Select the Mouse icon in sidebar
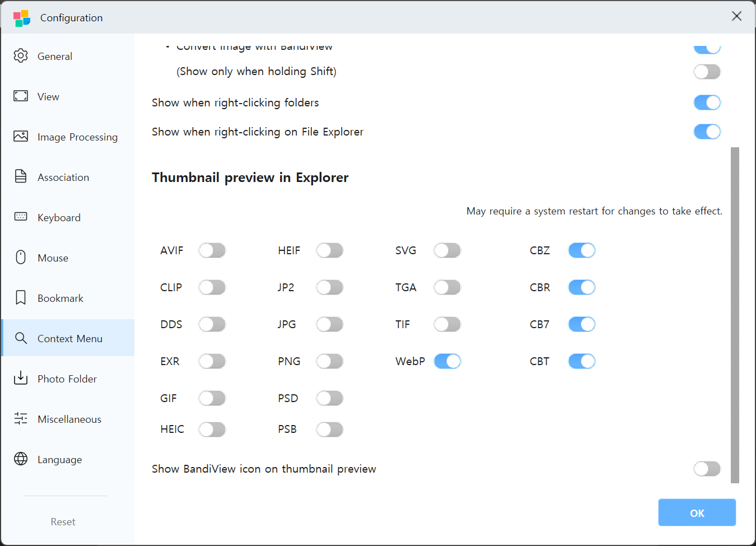The width and height of the screenshot is (756, 546). 21,258
